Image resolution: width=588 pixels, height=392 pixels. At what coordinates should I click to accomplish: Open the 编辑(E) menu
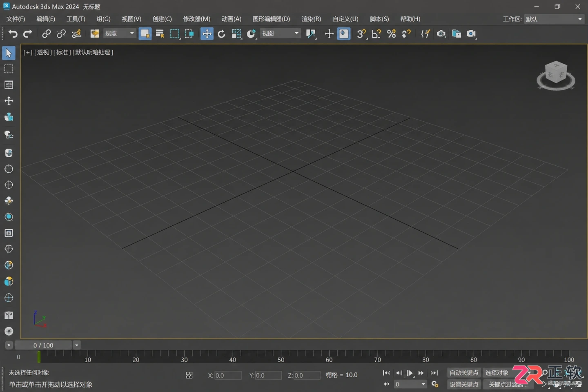46,19
